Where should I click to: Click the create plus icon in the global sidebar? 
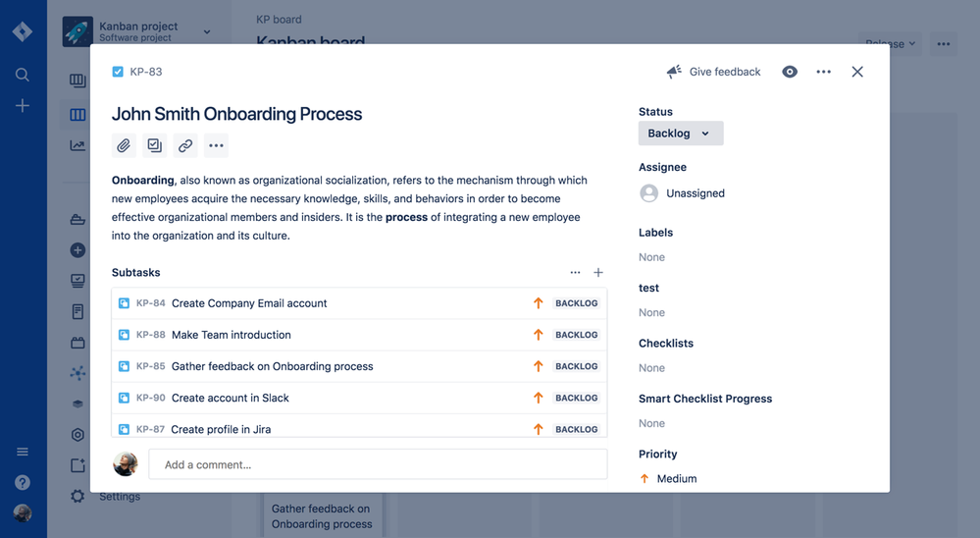tap(23, 106)
